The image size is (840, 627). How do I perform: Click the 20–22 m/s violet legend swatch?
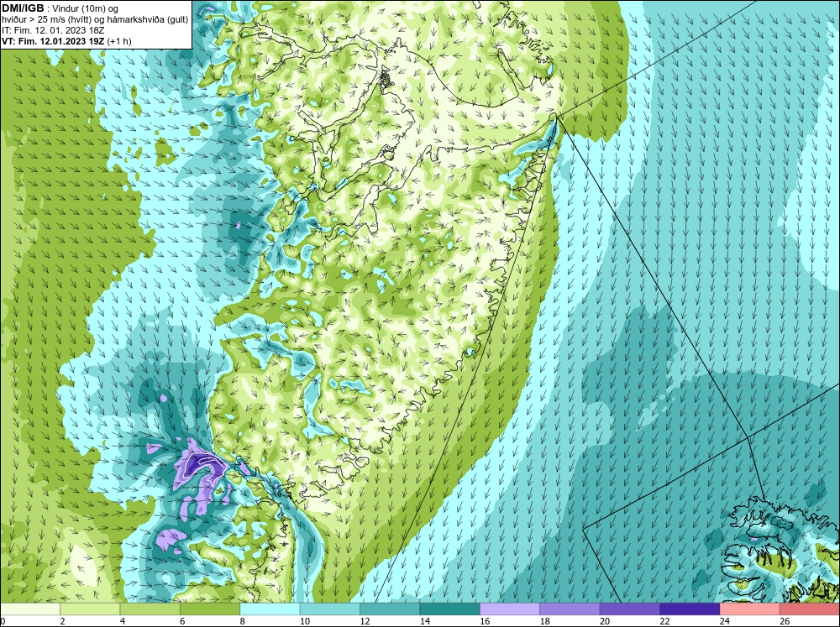click(x=630, y=609)
